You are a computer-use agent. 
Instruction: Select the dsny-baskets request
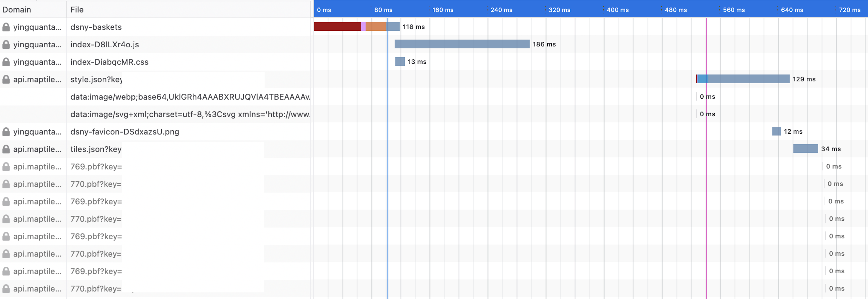pos(96,27)
